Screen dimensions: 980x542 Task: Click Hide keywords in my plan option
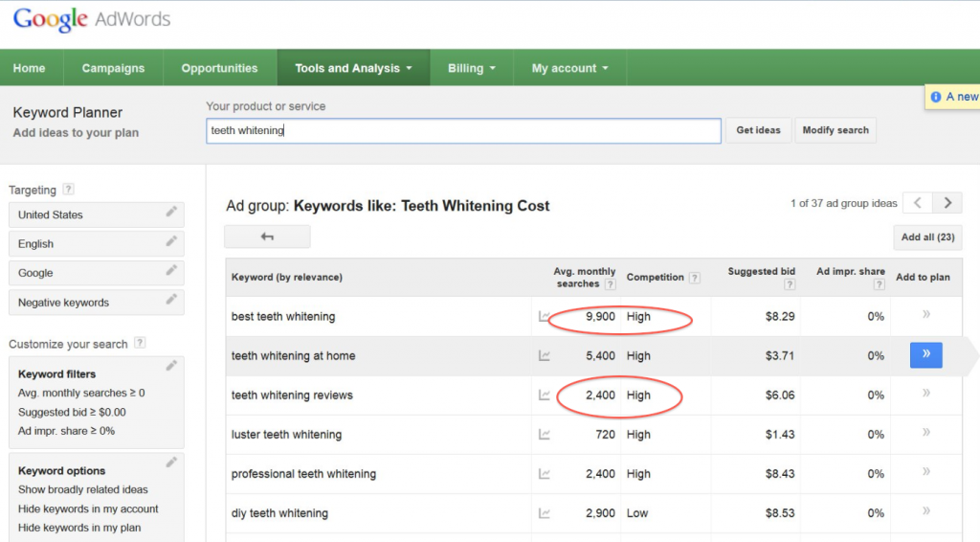pos(79,528)
